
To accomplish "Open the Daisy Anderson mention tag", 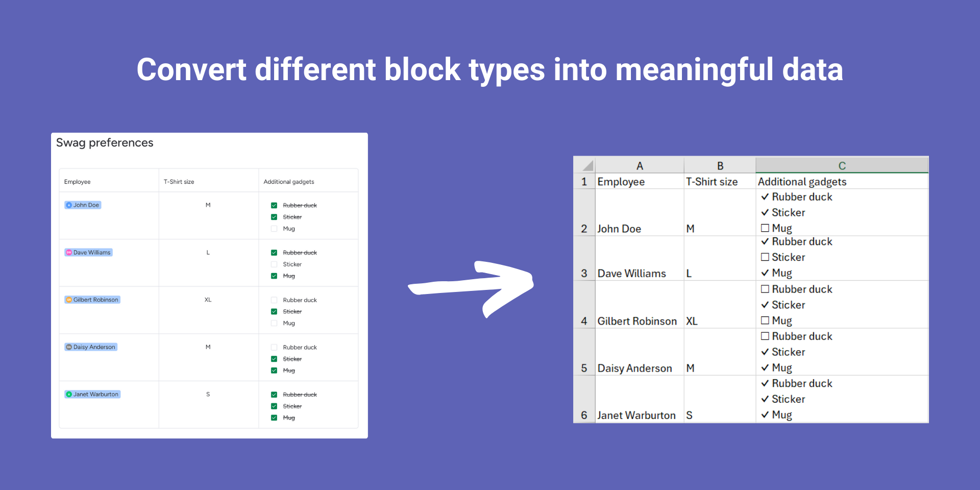I will [x=91, y=347].
